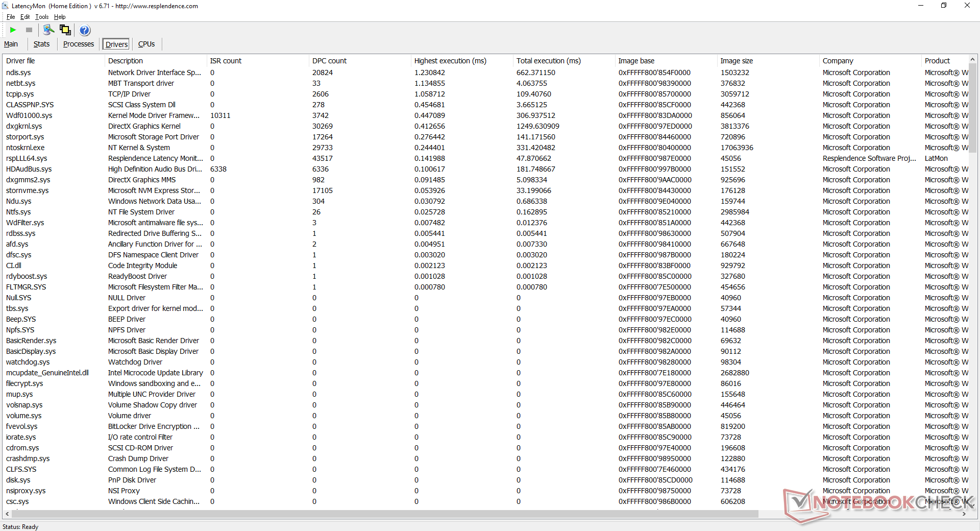Open help via the blue question mark icon
The image size is (980, 531).
[x=85, y=30]
